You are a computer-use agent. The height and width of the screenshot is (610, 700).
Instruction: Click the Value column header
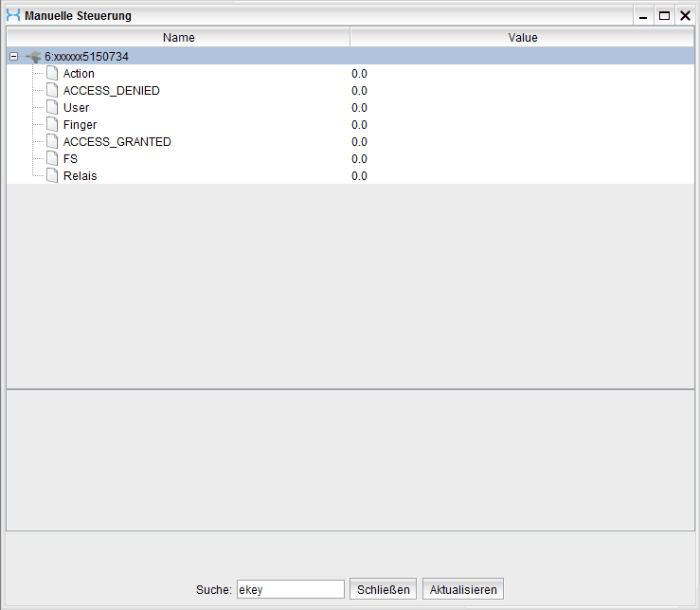(x=522, y=38)
